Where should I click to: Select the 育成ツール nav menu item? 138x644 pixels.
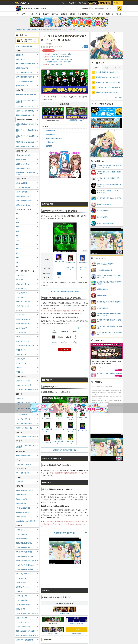pyautogui.click(x=109, y=14)
